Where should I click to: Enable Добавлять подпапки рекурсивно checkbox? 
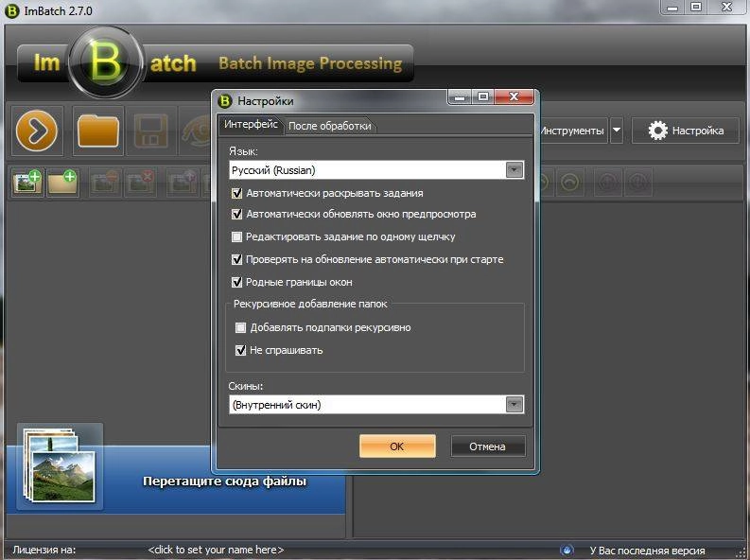(240, 327)
